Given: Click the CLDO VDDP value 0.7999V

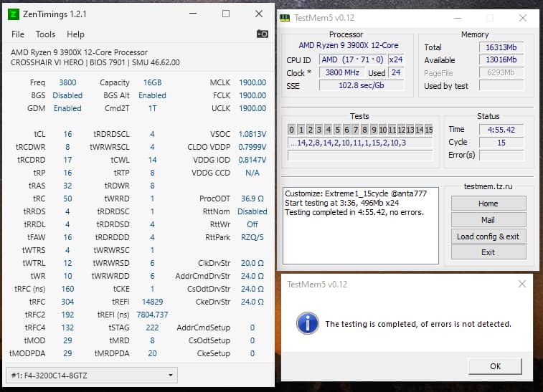Looking at the screenshot, I should tap(252, 147).
